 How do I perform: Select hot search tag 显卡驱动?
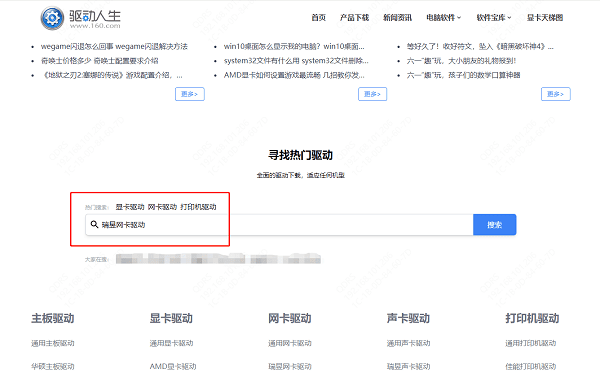pyautogui.click(x=130, y=207)
